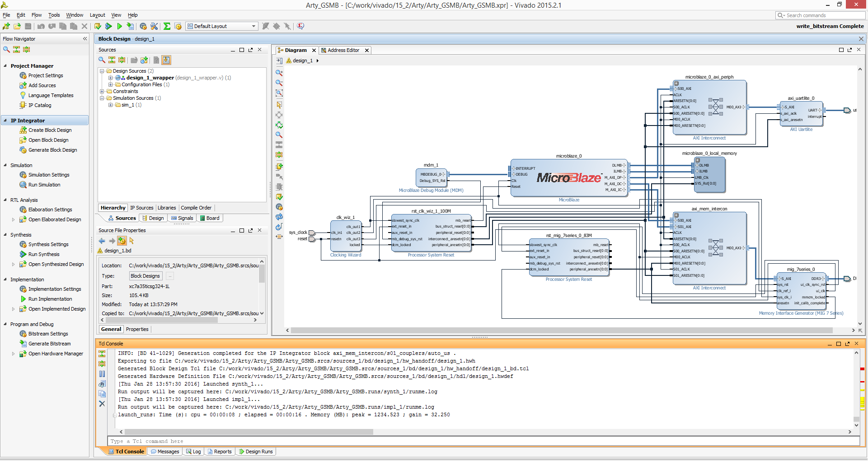This screenshot has height=461, width=868.
Task: Click the green Run Implementation arrow in the main toolbar
Action: [x=119, y=26]
